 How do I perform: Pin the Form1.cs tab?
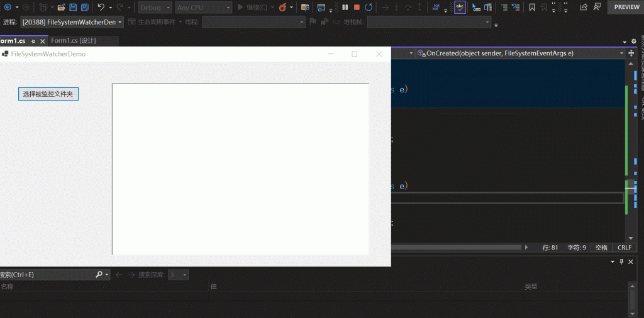click(x=33, y=41)
